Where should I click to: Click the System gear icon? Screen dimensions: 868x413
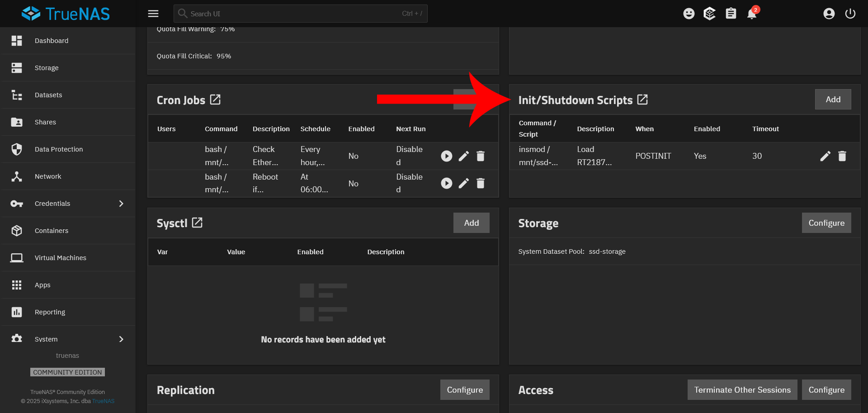(x=17, y=339)
